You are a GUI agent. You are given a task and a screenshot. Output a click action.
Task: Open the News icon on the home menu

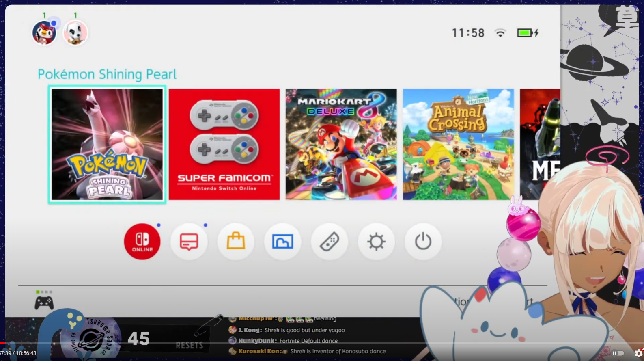(189, 242)
